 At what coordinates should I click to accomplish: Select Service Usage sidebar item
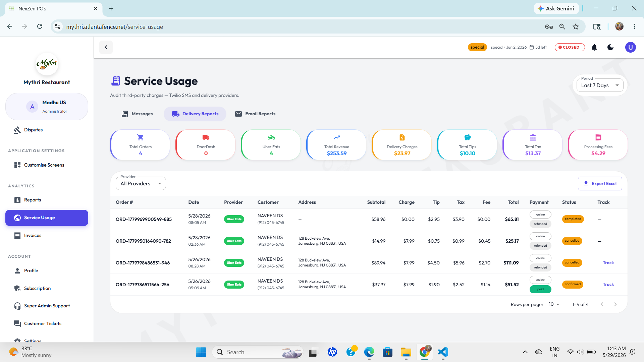(47, 218)
